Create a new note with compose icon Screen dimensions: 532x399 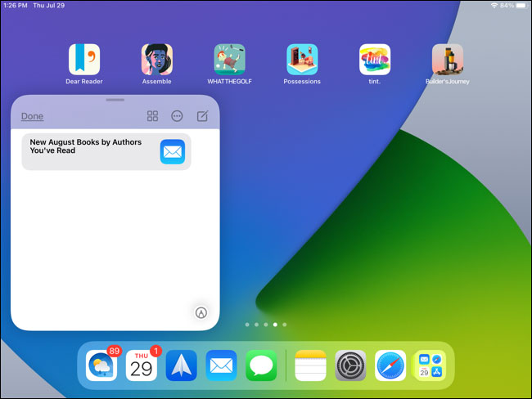[202, 116]
